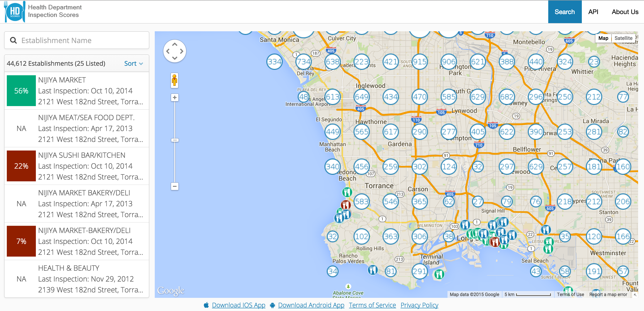Viewport: 644px width, 311px height.
Task: Click Download IOS App link
Action: coord(238,305)
